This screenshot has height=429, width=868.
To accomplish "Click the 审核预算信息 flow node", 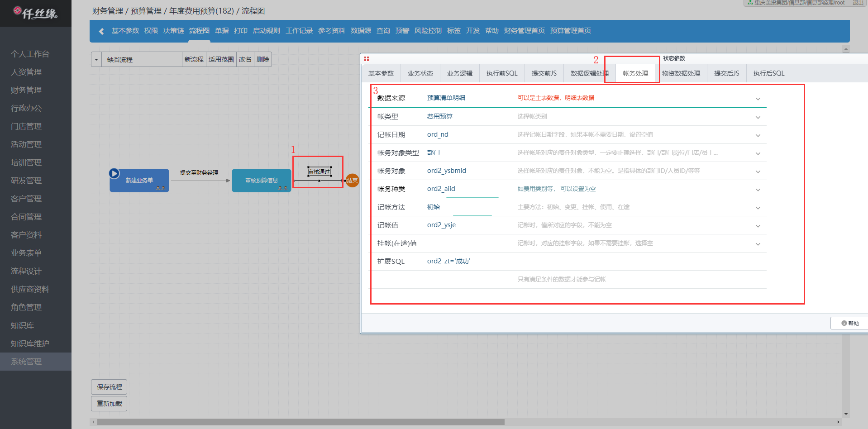I will pyautogui.click(x=261, y=181).
